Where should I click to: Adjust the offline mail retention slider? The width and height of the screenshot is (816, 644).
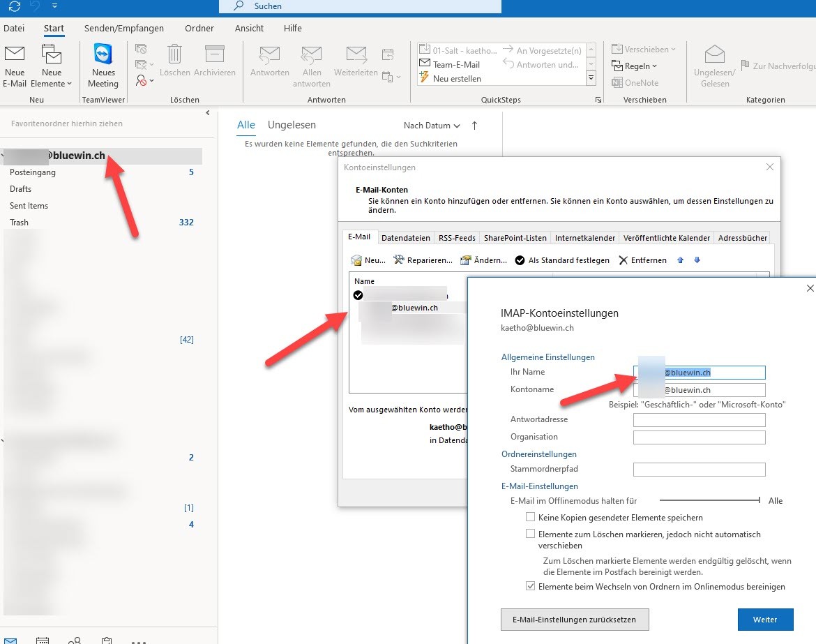[759, 500]
